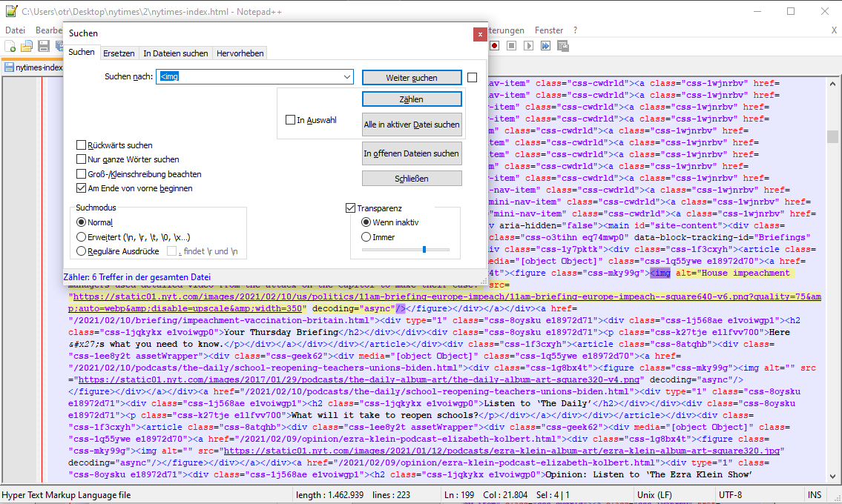The height and width of the screenshot is (504, 842).
Task: Open the ? help menu
Action: pos(575,30)
